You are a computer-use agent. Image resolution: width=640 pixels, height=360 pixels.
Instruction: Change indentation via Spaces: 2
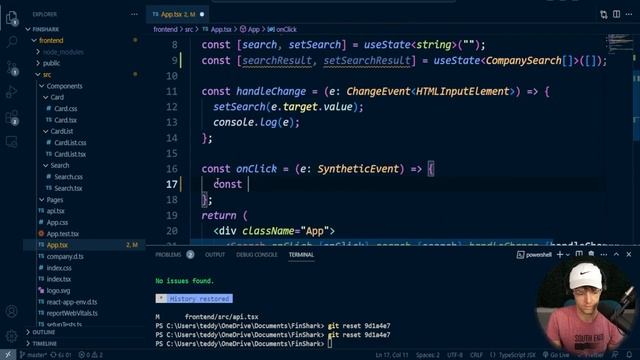point(427,355)
